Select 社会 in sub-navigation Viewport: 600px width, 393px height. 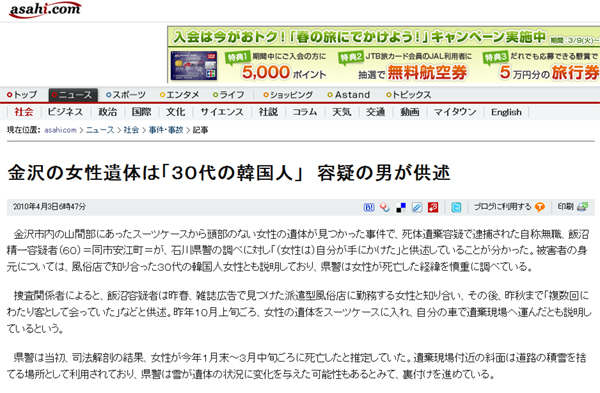click(x=24, y=112)
